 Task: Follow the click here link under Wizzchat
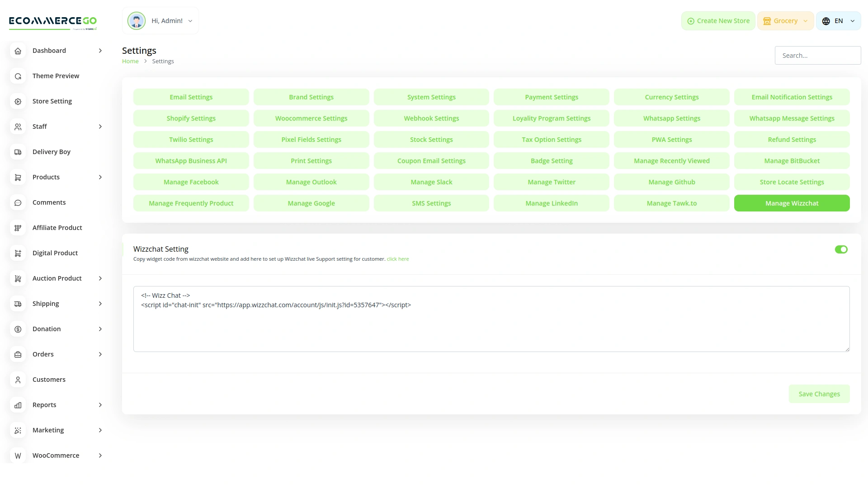tap(398, 258)
